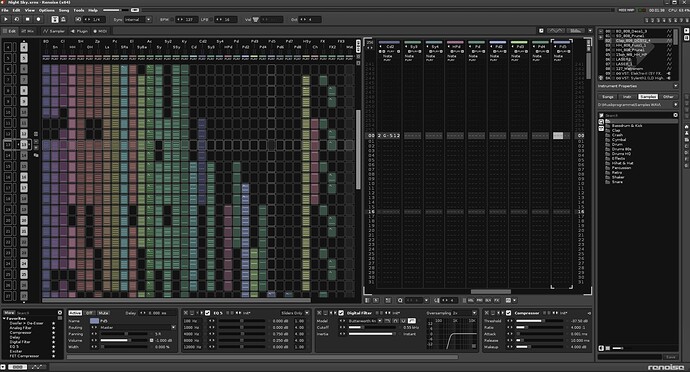Toggle the metronome icon
690x372 pixels.
63,19
